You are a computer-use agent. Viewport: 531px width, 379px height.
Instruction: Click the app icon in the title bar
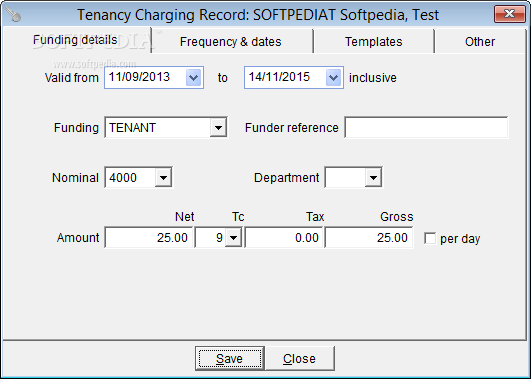(x=14, y=14)
